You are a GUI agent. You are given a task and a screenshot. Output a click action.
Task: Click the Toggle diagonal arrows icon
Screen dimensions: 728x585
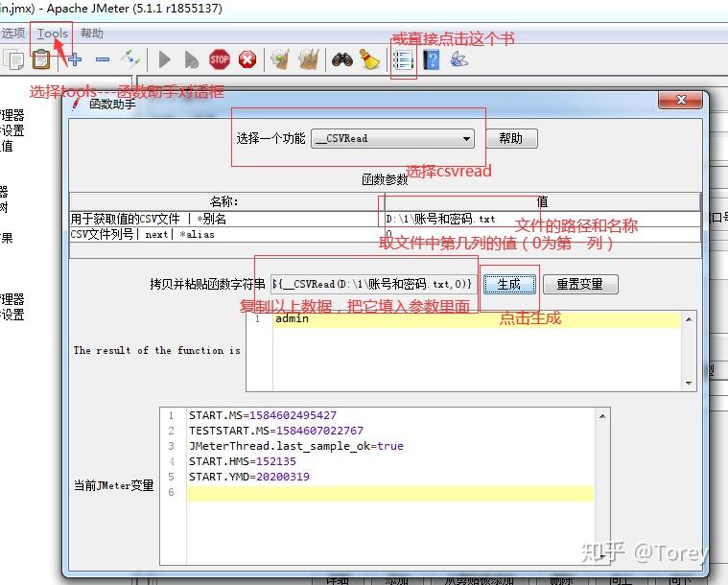tap(130, 58)
